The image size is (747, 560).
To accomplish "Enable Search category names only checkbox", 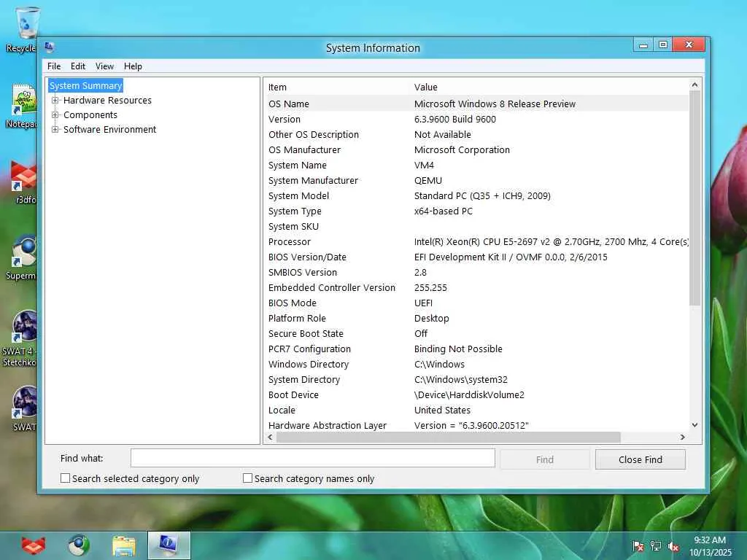I will click(x=248, y=478).
